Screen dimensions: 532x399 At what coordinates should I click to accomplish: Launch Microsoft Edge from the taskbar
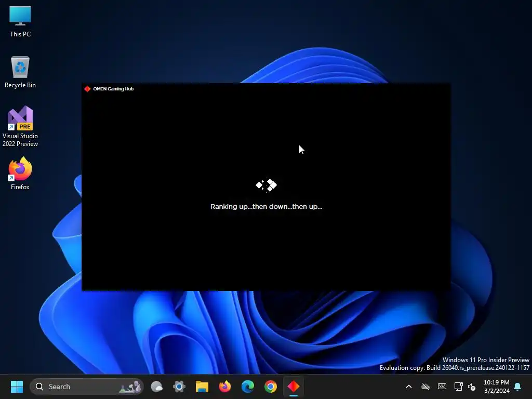[x=248, y=387]
